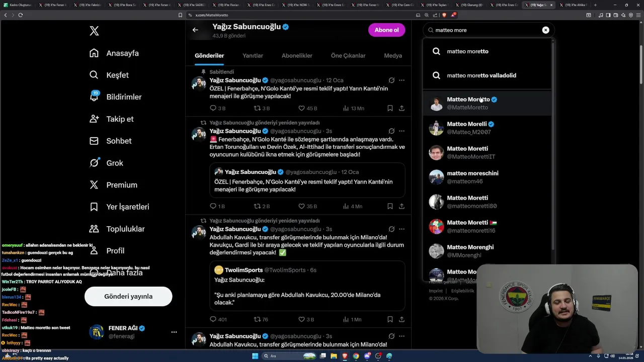This screenshot has width=644, height=362.
Task: Open Brave Shields lion icon
Action: [x=444, y=15]
